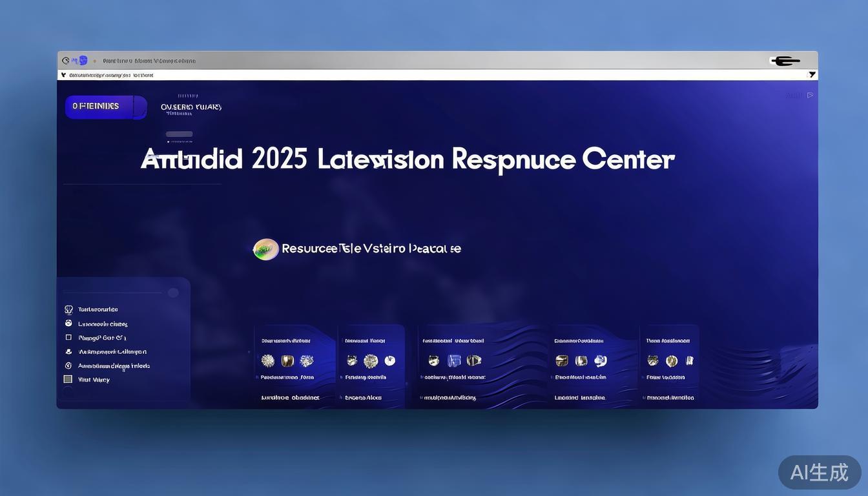The image size is (868, 496).
Task: Click the blue grid icon in the third card
Action: [x=454, y=361]
